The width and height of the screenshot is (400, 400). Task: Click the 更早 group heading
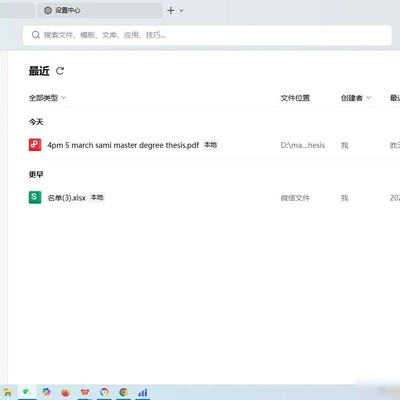36,174
